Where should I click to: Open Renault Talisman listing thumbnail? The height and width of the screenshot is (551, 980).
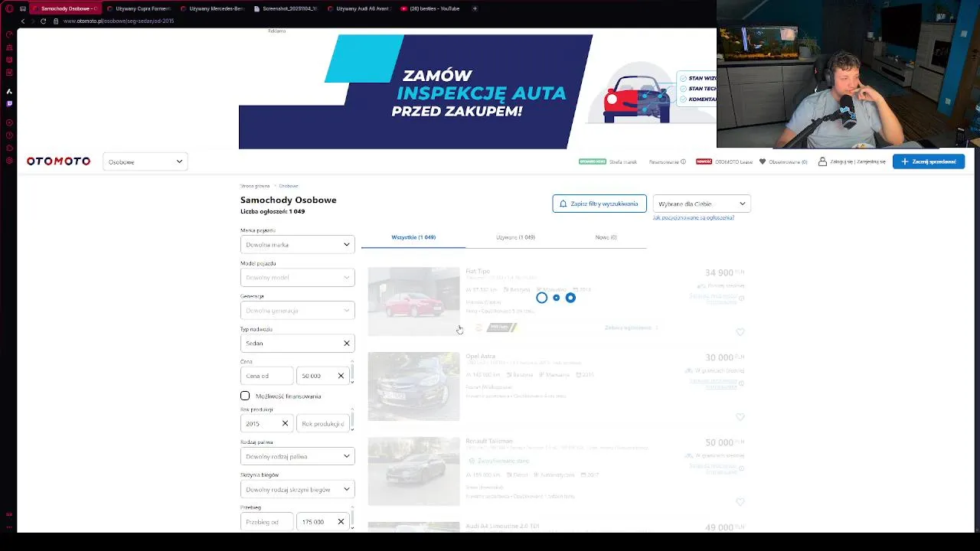[413, 471]
